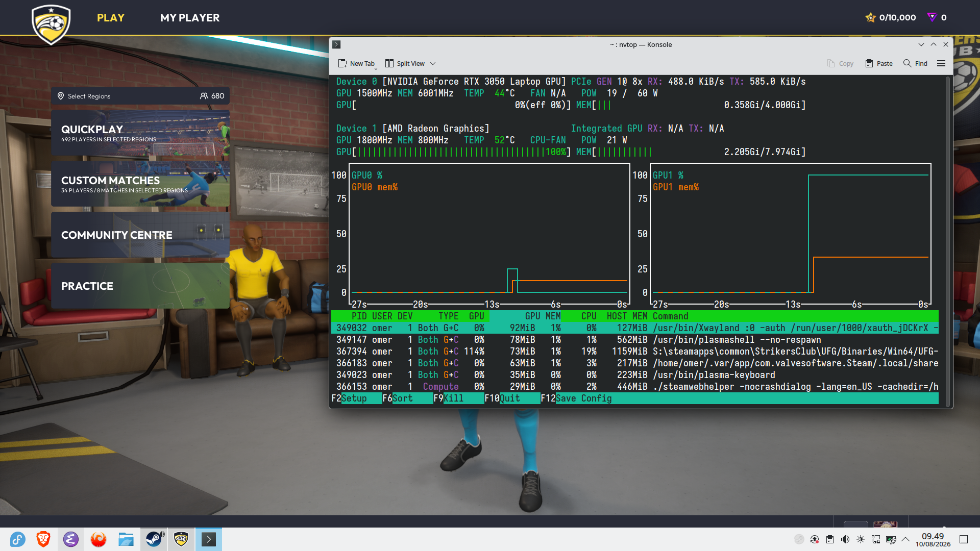Image resolution: width=980 pixels, height=551 pixels.
Task: Click the Show Desktop button
Action: click(x=964, y=539)
